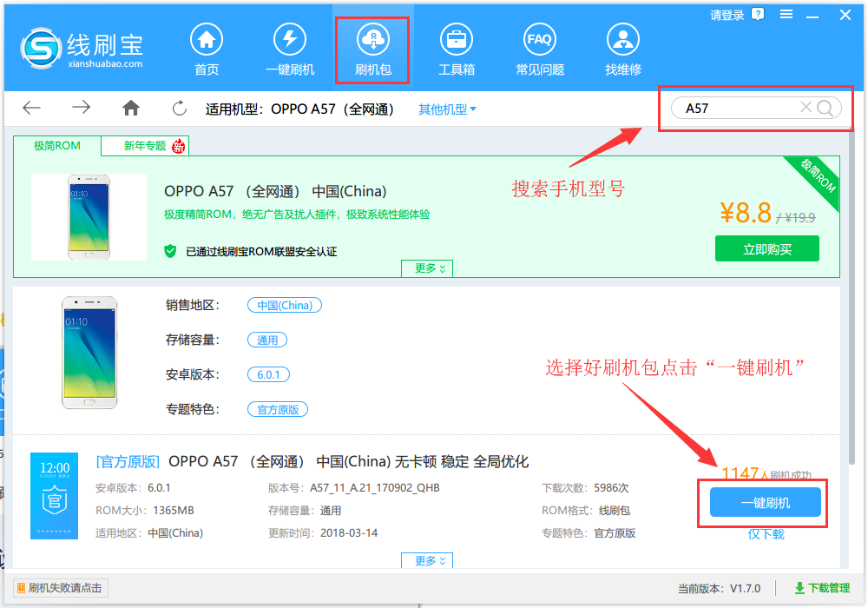Image resolution: width=868 pixels, height=608 pixels.
Task: Click the back arrow navigation icon
Action: tap(31, 108)
